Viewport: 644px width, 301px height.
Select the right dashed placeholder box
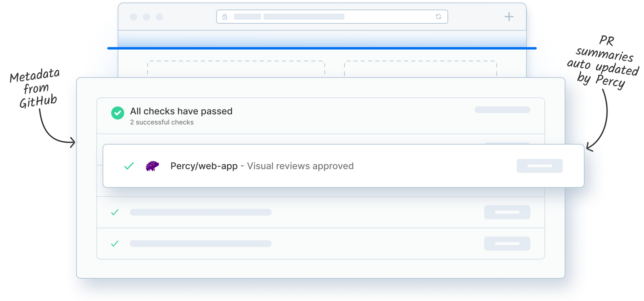[420, 68]
